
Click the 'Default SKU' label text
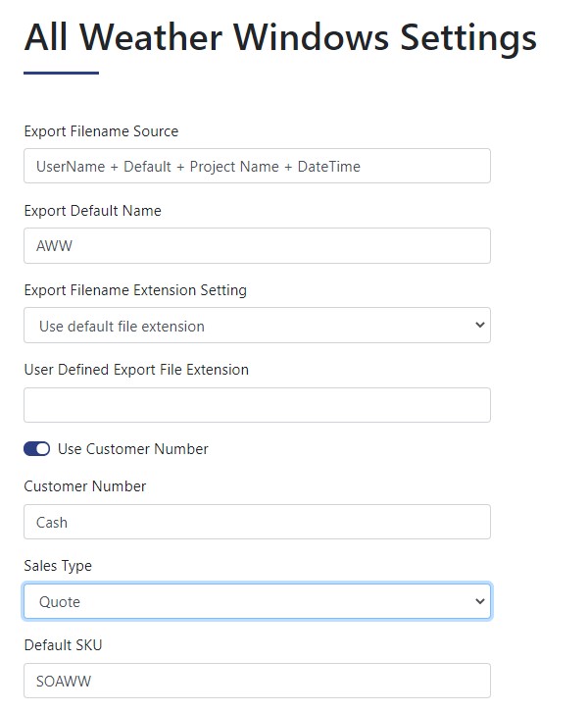63,645
